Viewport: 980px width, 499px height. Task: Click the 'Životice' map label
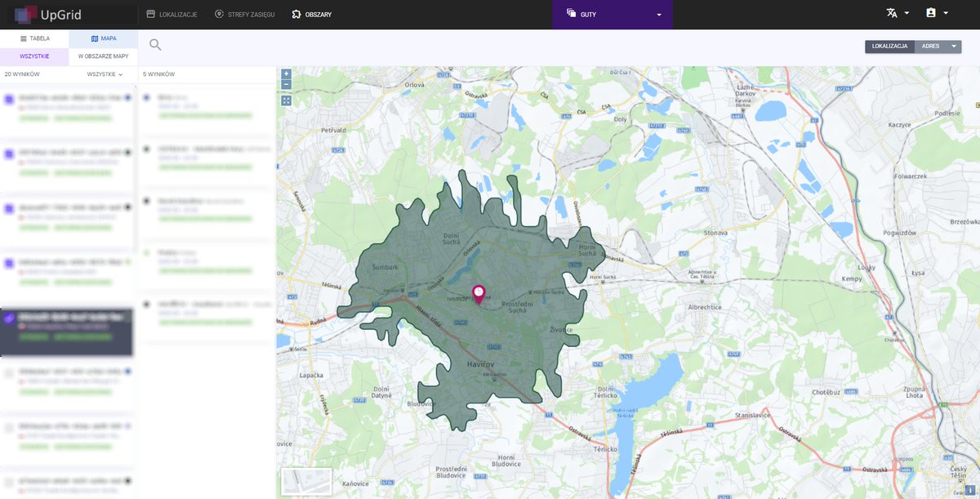tap(561, 329)
